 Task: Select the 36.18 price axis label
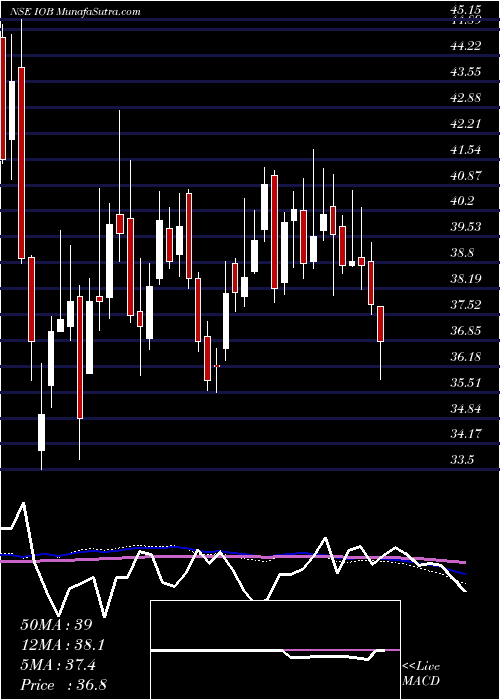point(465,357)
